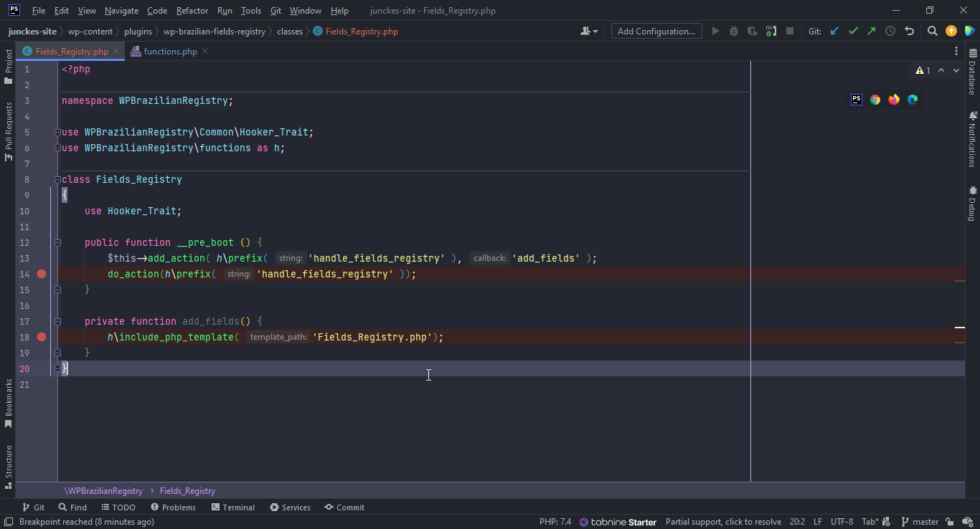The image size is (980, 529).
Task: Toggle Start Listening for PHP Debug Connections
Action: point(771,31)
